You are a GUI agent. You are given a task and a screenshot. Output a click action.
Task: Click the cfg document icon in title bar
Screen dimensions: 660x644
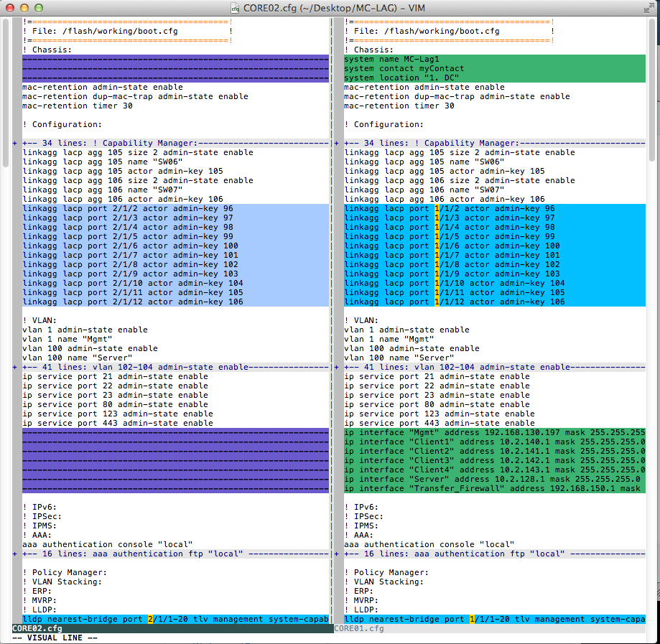235,7
